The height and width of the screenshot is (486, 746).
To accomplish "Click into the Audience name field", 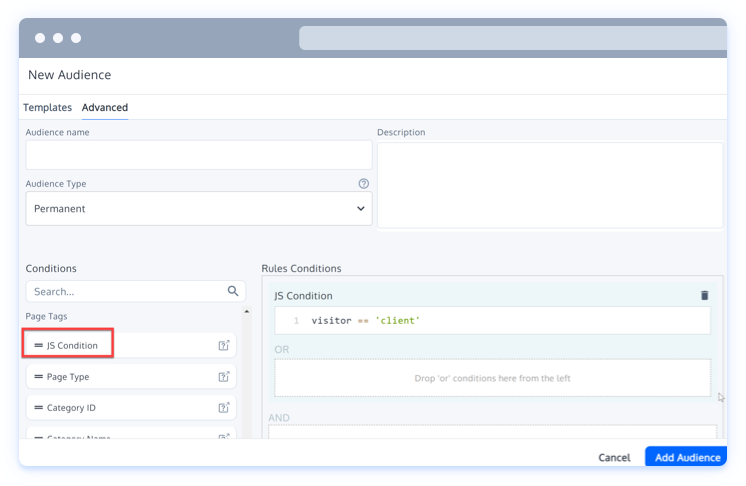I will click(198, 155).
